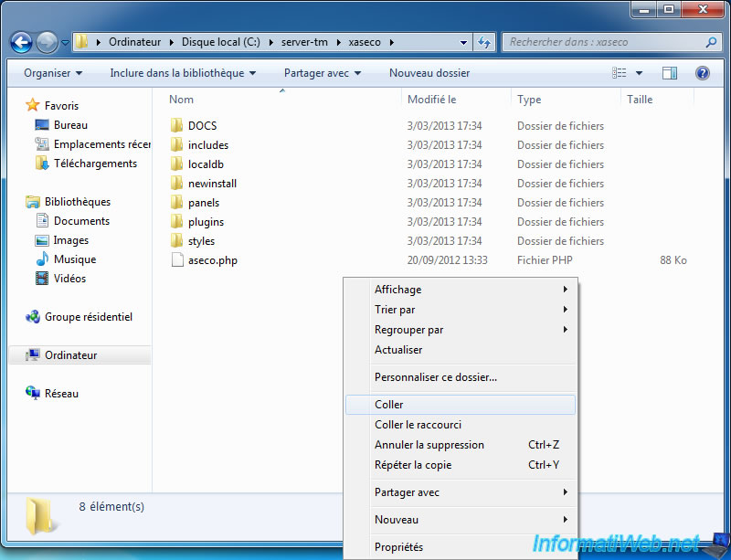731x560 pixels.
Task: Go back with the Back arrow button
Action: click(x=21, y=42)
